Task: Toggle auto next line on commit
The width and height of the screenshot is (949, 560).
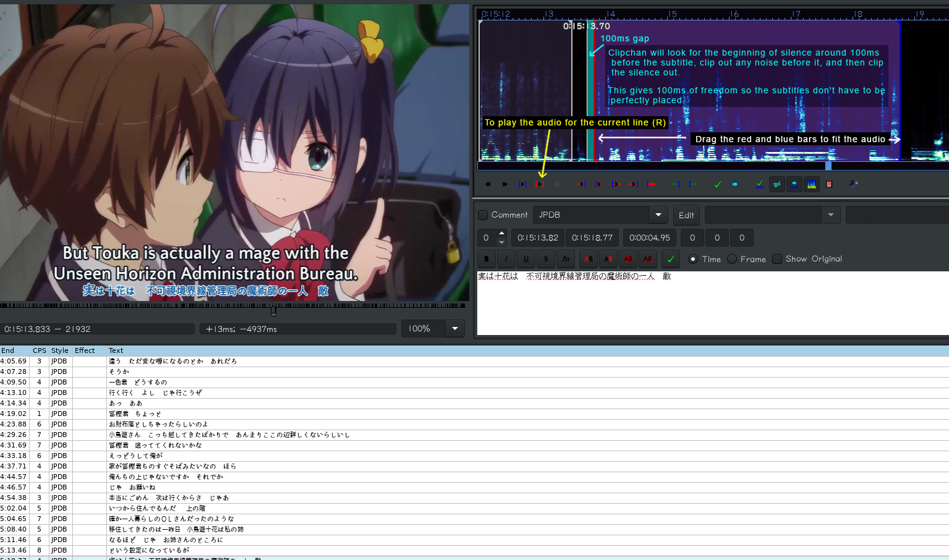Action: (x=777, y=184)
